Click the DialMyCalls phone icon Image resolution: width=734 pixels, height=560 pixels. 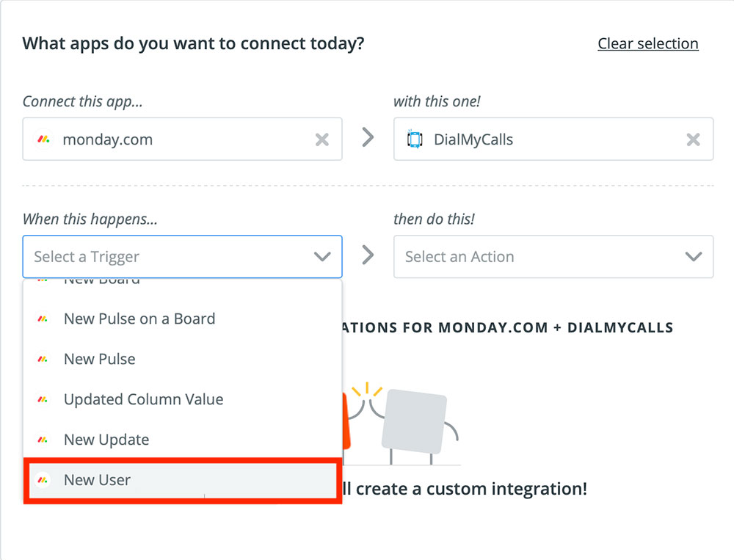coord(415,139)
